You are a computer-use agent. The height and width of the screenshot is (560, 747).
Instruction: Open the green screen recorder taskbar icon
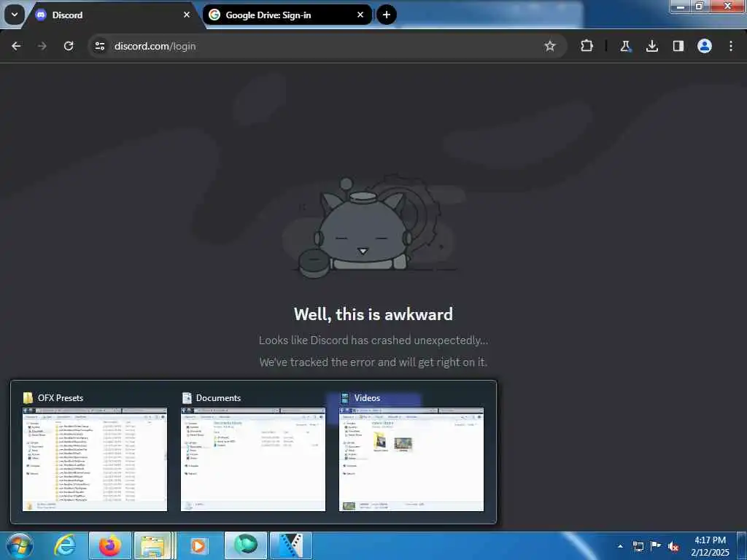(246, 545)
